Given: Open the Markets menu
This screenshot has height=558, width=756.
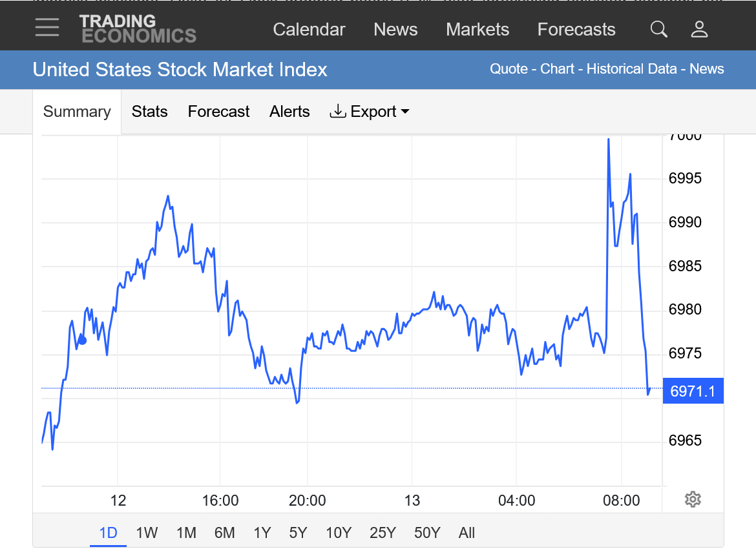Looking at the screenshot, I should (x=478, y=30).
